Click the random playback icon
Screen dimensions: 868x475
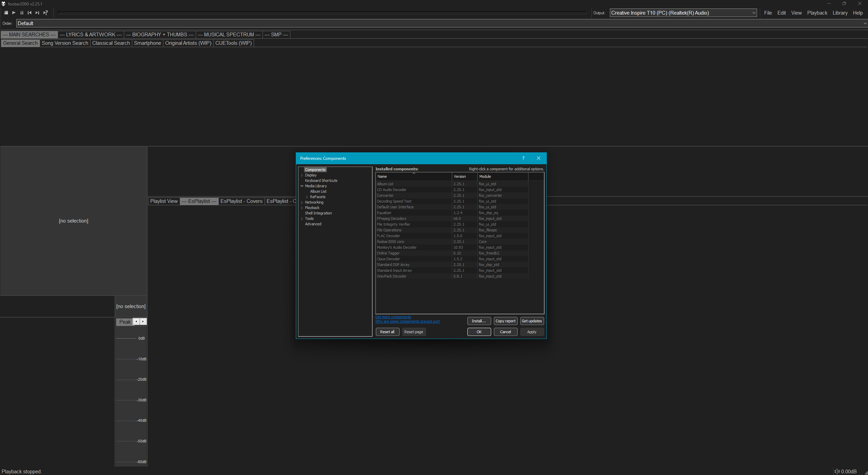click(45, 13)
